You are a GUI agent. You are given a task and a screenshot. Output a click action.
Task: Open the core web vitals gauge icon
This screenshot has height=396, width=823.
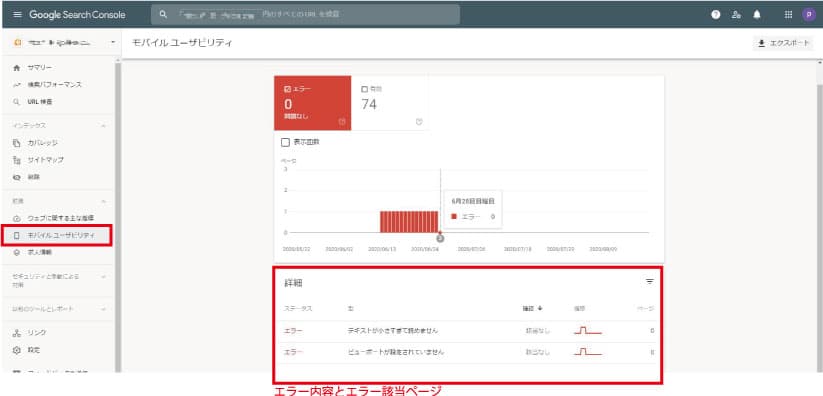coord(17,218)
